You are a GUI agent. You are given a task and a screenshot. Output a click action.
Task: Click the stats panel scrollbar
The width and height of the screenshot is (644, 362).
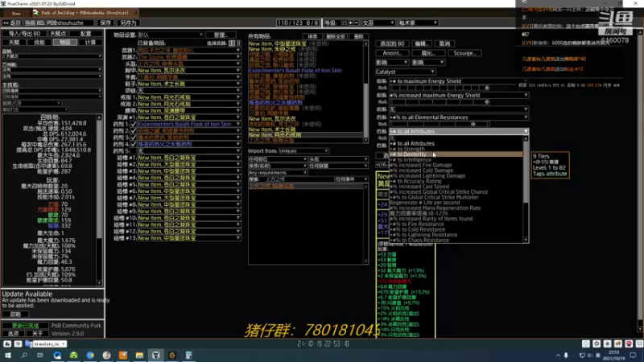99,200
